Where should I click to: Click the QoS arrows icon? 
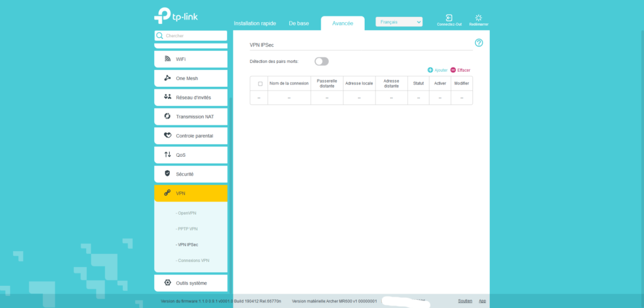coord(167,154)
